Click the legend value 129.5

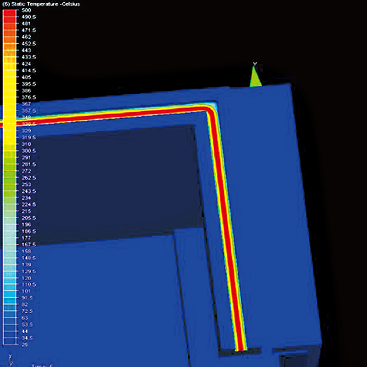pos(29,271)
